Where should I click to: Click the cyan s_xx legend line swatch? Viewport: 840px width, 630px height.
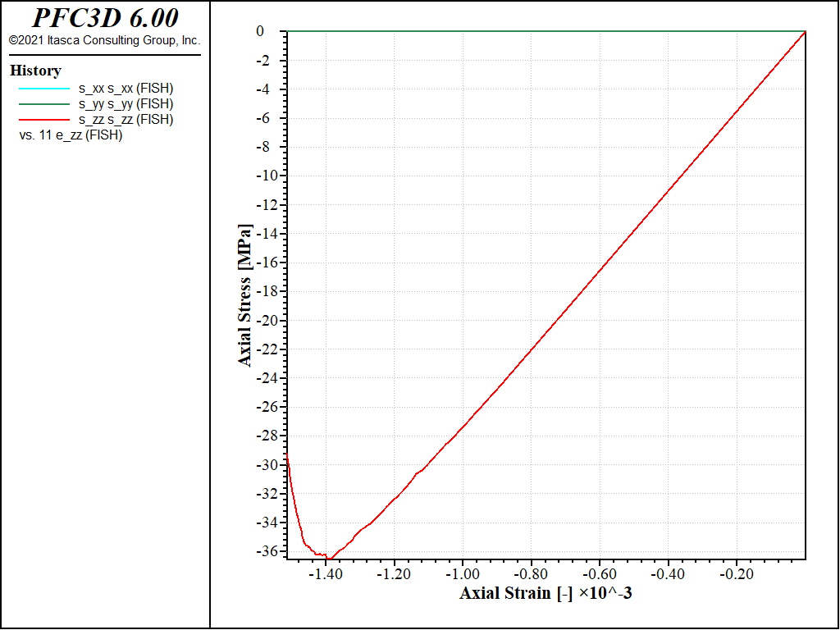[x=44, y=89]
